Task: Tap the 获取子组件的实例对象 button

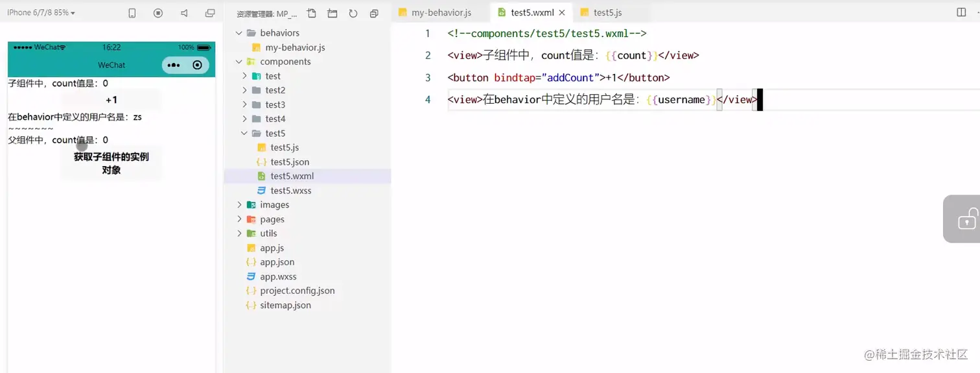Action: (x=111, y=163)
